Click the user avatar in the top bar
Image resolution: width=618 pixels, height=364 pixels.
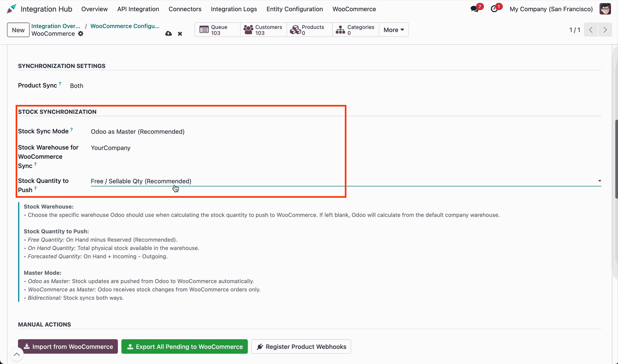[x=605, y=9]
